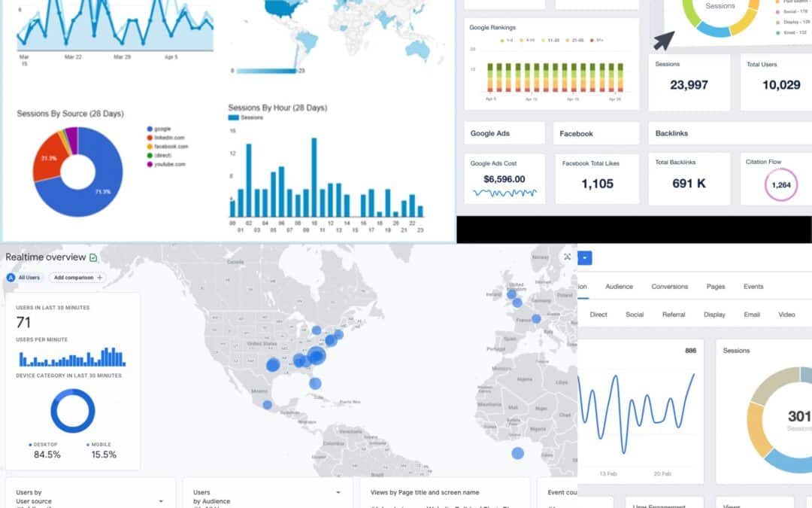Image resolution: width=812 pixels, height=508 pixels.
Task: Click the Sessions By Hour (28 Days) title
Action: tap(277, 108)
